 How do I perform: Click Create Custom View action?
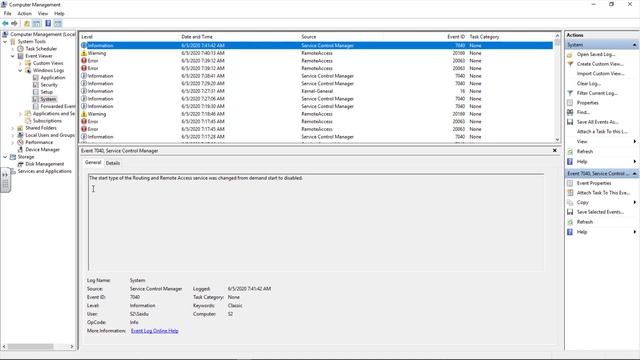tap(600, 64)
